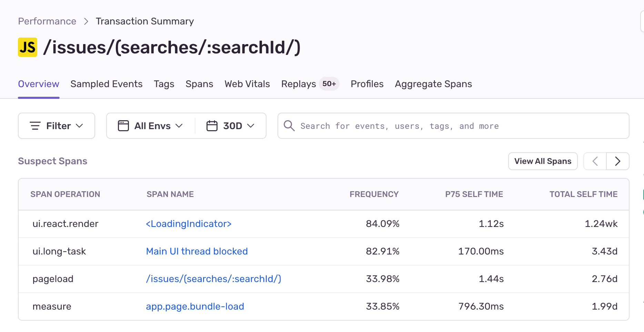Click the 1.44s P75 self time
This screenshot has height=332, width=644.
491,279
